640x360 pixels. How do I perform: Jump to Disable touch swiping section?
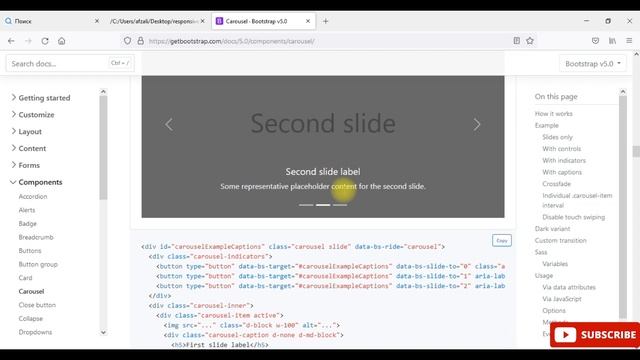(x=573, y=217)
